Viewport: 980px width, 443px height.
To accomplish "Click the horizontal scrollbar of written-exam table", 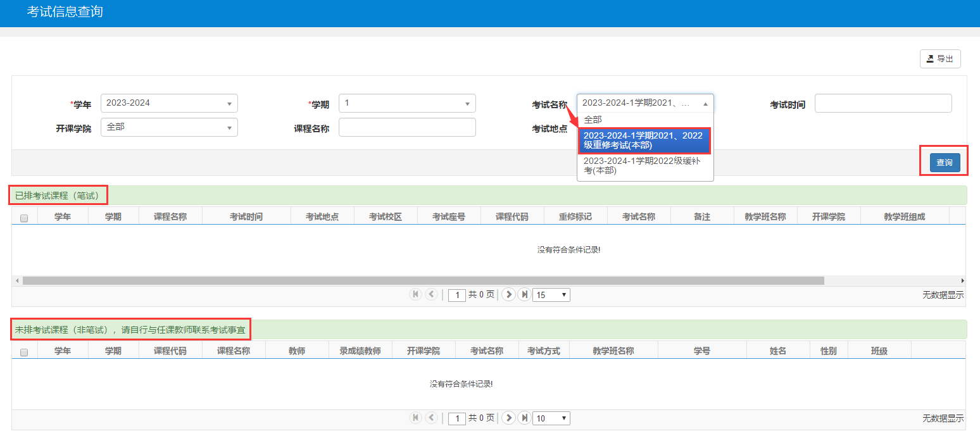I will [424, 280].
